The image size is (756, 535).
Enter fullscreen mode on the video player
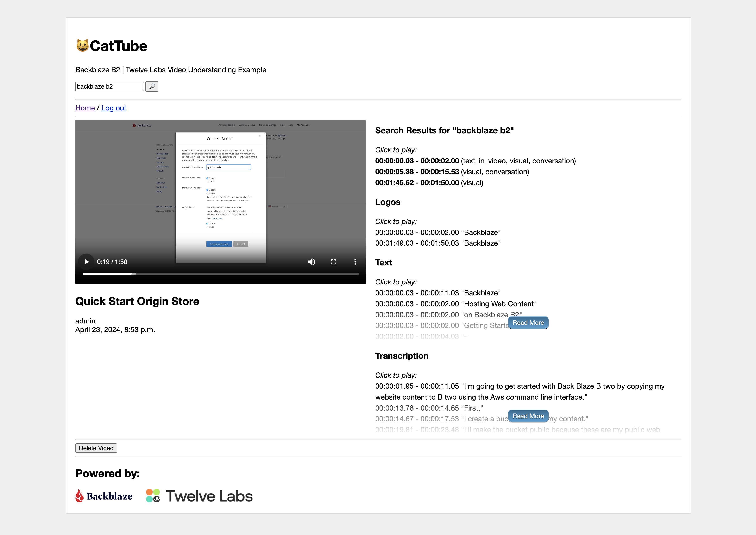click(x=333, y=262)
